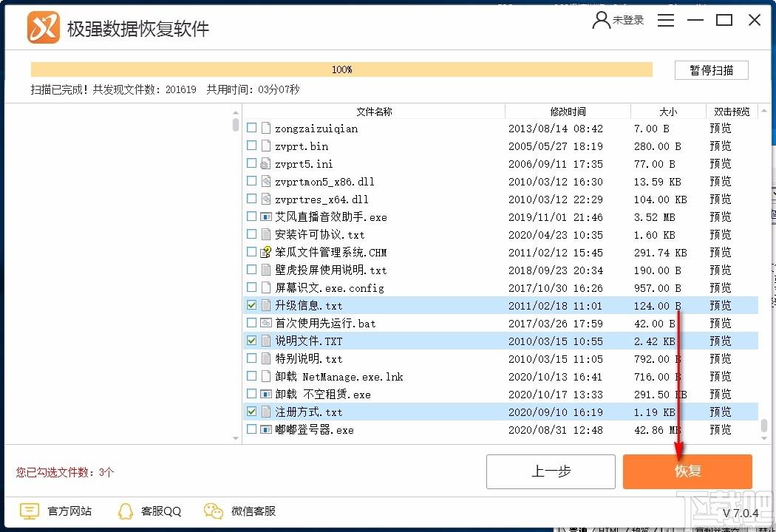
Task: Click the orange 恢复 button
Action: click(x=687, y=471)
